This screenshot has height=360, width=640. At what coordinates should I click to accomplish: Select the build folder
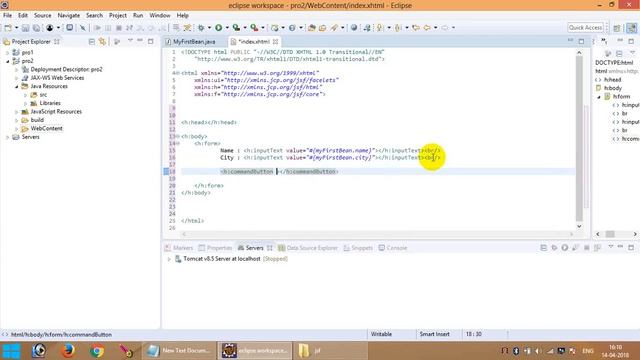[37, 120]
